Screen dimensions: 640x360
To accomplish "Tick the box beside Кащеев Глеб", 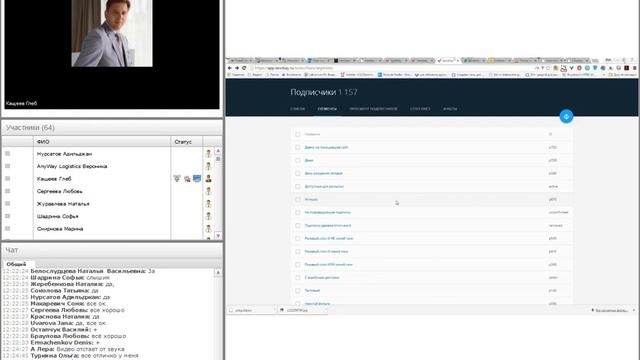I will 7,178.
